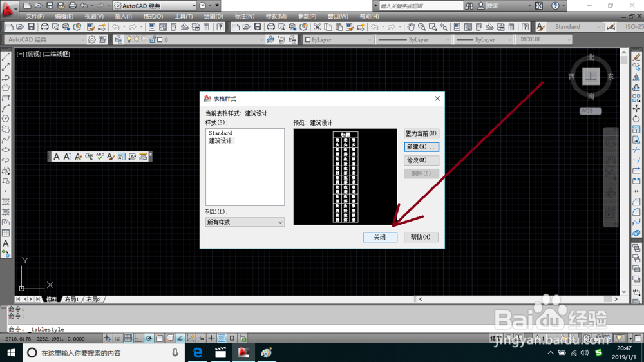
Task: Toggle Polar tracking in status bar
Action: [x=149, y=338]
